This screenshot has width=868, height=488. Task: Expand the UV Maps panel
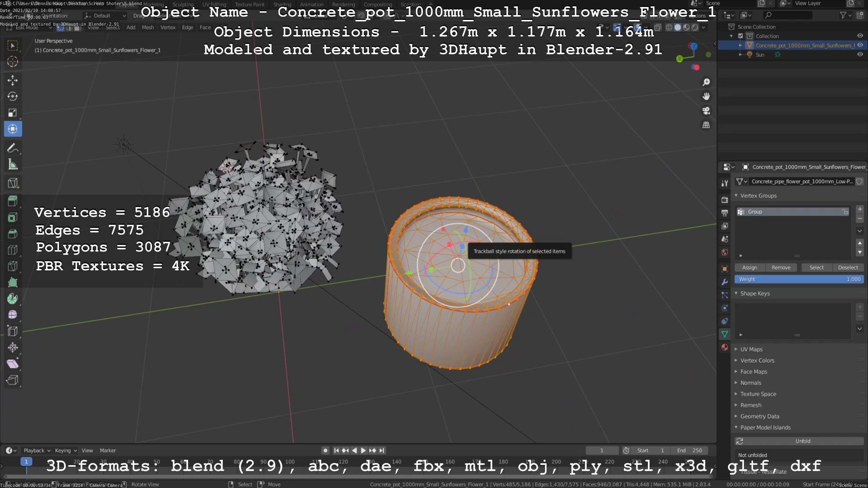pyautogui.click(x=751, y=349)
